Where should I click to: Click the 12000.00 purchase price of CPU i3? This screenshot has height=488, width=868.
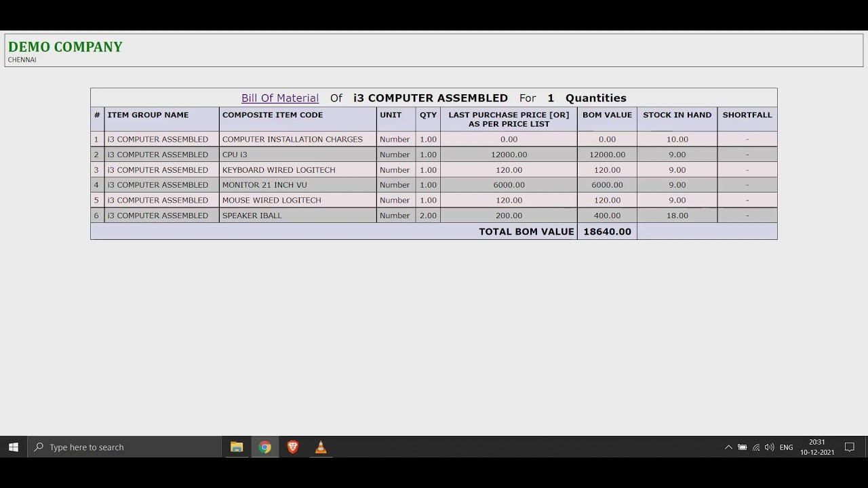tap(509, 155)
